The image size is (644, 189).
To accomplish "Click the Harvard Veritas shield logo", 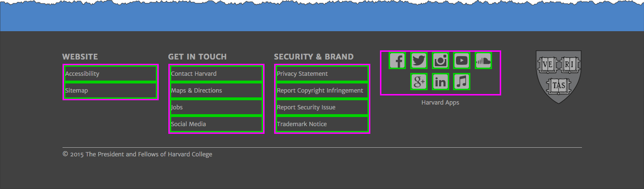I will click(x=559, y=77).
